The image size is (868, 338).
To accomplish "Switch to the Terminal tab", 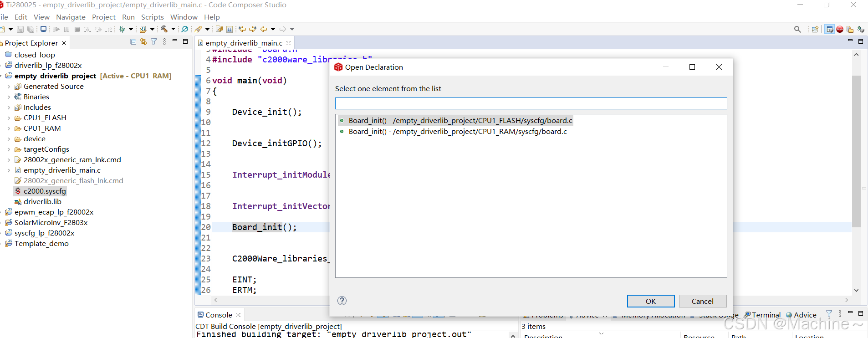I will [762, 315].
